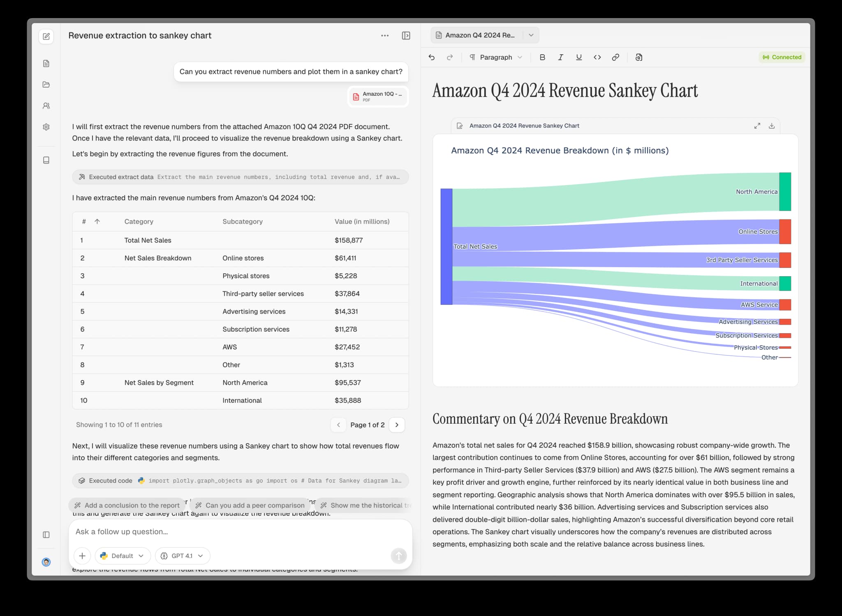Add attachment with the plus button
This screenshot has width=842, height=616.
(x=82, y=556)
